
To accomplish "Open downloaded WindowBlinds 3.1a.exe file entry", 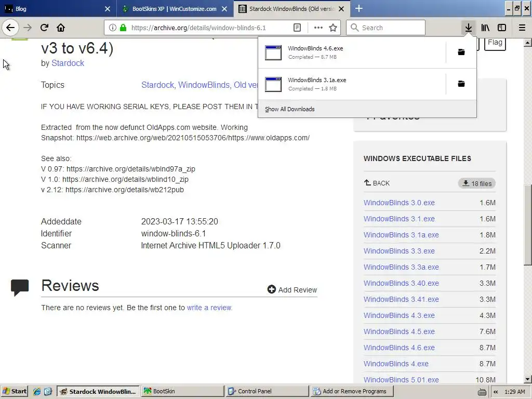I will pos(352,84).
